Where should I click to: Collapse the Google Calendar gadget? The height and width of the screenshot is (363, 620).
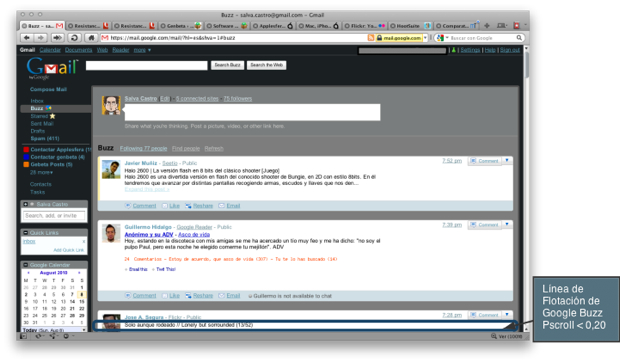[25, 265]
